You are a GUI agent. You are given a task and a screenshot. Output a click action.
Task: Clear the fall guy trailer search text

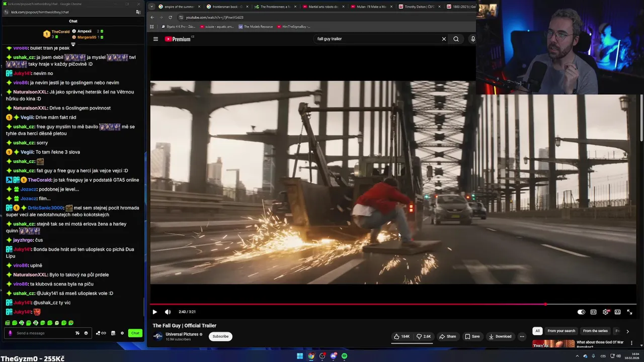(444, 39)
